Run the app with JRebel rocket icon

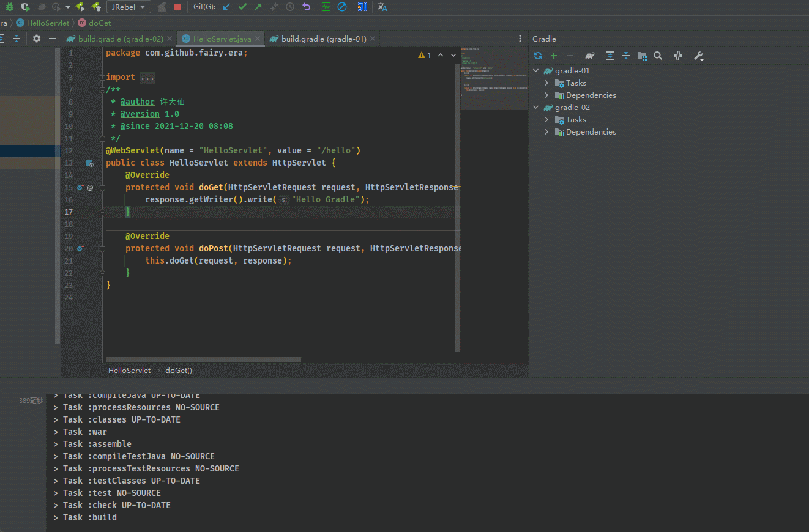pos(80,7)
